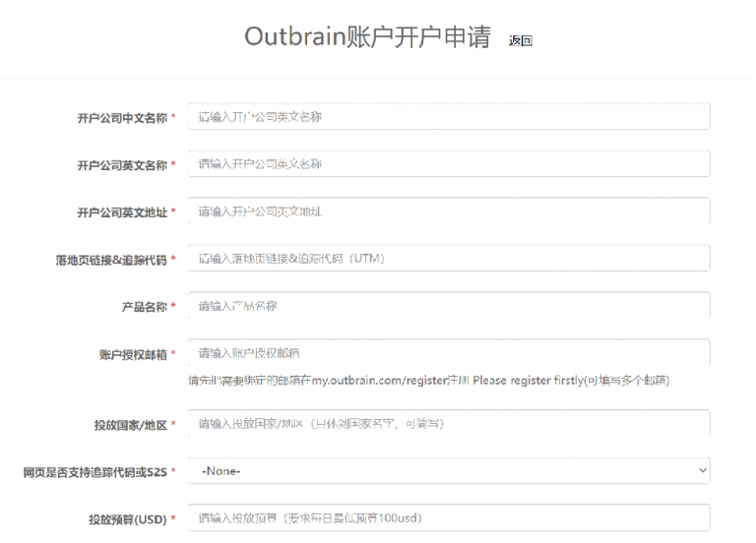This screenshot has height=543, width=756.
Task: Click the 账户授权邮箱 label
Action: coord(133,354)
